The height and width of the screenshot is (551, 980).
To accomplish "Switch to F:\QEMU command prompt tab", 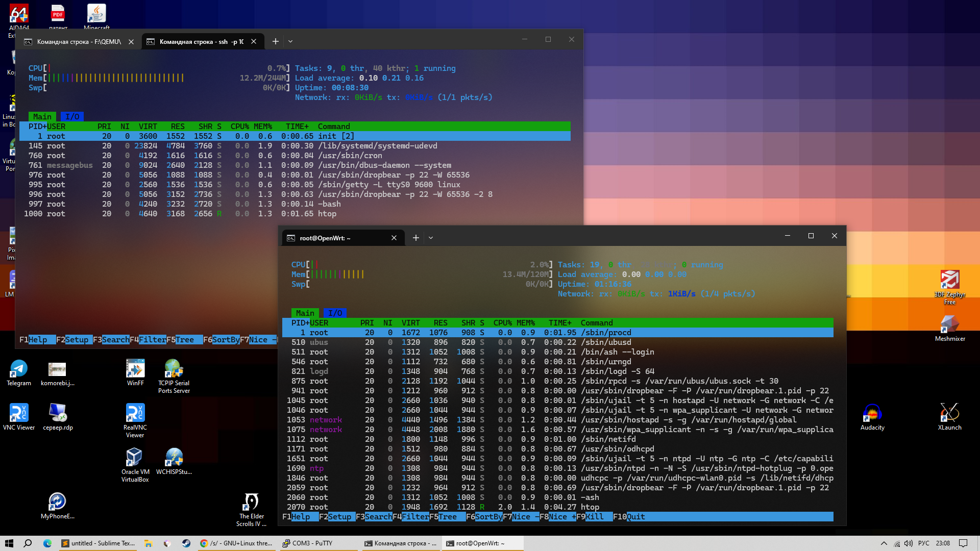I will (x=80, y=41).
